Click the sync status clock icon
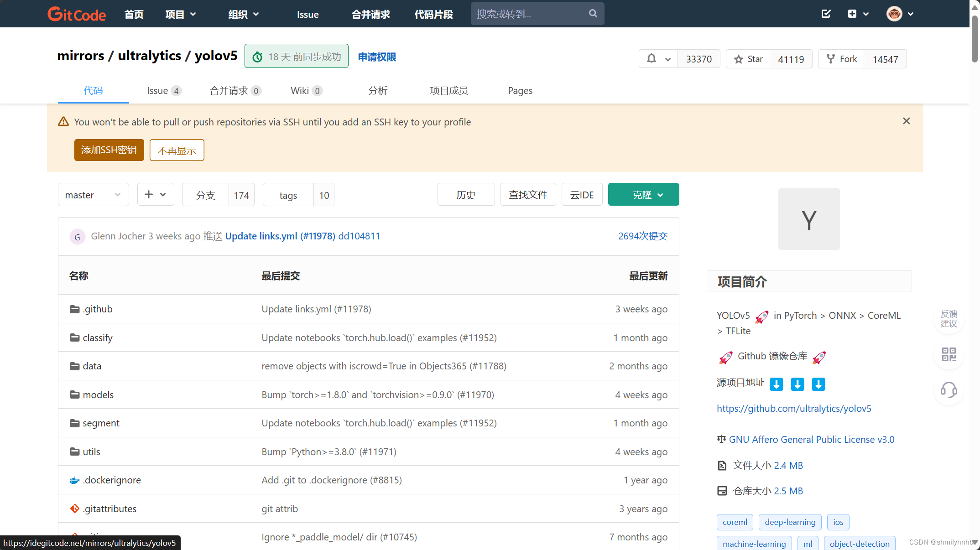 (258, 57)
